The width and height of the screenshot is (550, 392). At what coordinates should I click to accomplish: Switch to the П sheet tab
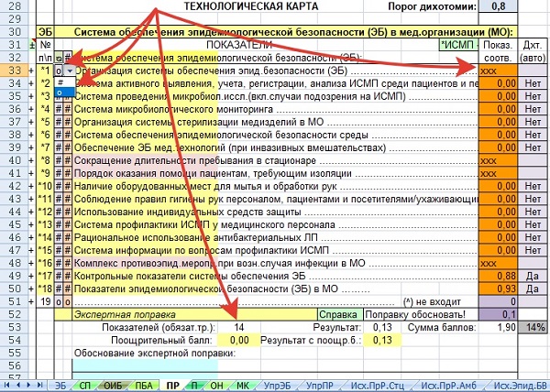(x=194, y=386)
